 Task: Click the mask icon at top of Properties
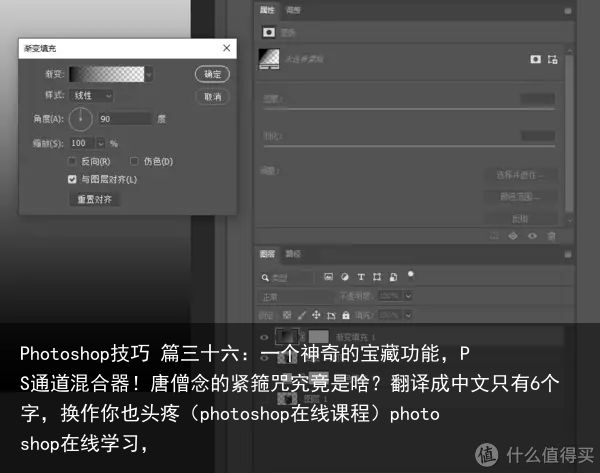269,33
